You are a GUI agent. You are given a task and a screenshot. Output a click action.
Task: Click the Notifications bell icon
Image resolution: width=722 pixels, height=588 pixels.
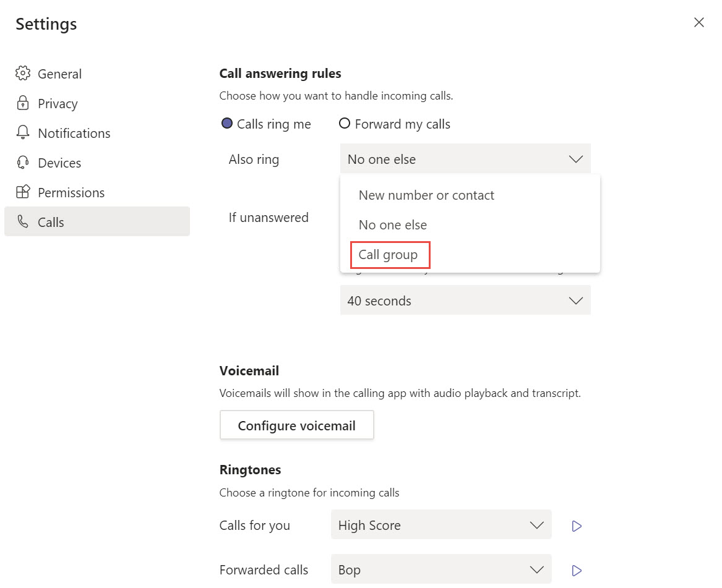pyautogui.click(x=22, y=132)
